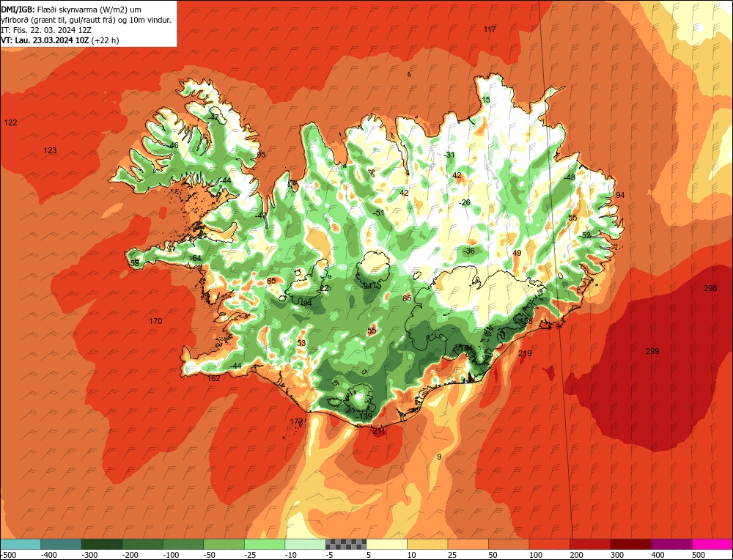Click the -52 value near the east coast
Image resolution: width=733 pixels, height=560 pixels.
point(585,235)
